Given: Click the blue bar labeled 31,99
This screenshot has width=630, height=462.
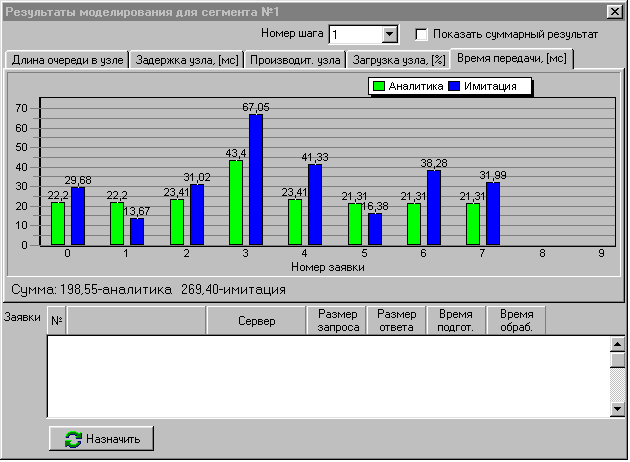Looking at the screenshot, I should (493, 214).
